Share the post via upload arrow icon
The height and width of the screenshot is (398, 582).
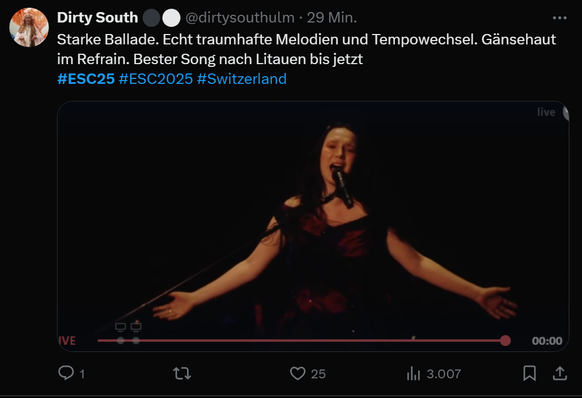560,373
